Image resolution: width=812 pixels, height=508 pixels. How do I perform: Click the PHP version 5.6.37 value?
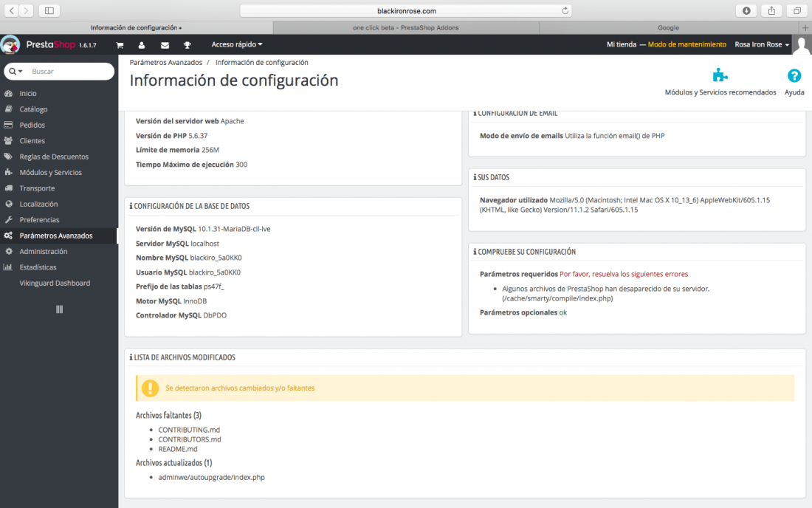(198, 136)
